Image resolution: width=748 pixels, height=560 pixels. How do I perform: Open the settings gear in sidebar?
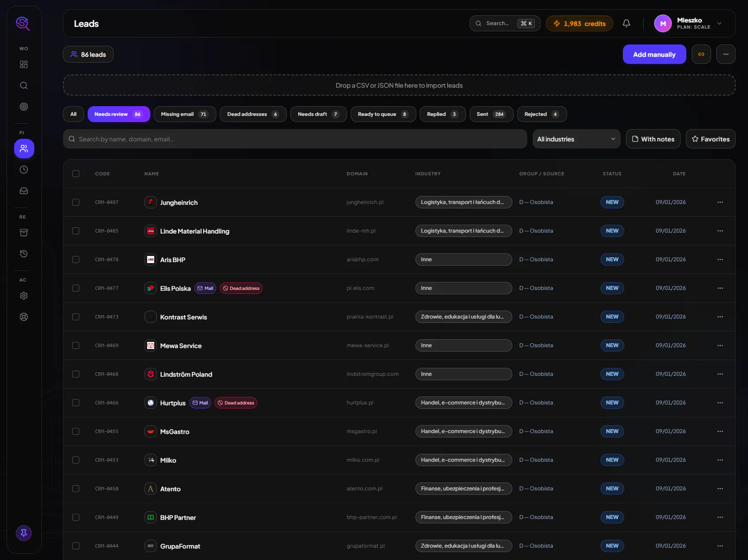[24, 296]
